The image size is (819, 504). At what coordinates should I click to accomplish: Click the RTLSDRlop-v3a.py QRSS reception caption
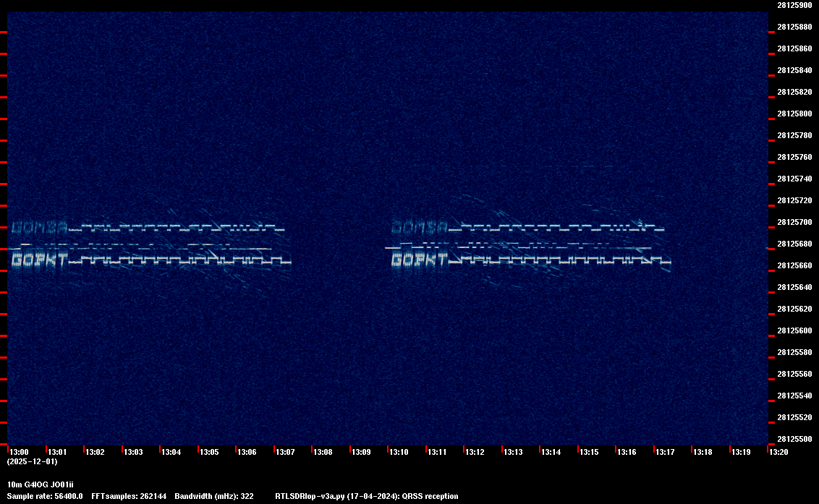click(x=367, y=496)
